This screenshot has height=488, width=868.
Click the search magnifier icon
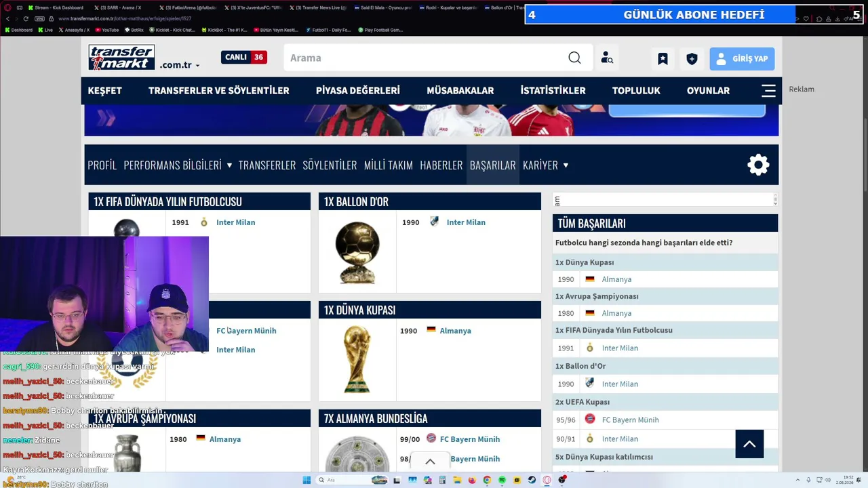point(574,58)
